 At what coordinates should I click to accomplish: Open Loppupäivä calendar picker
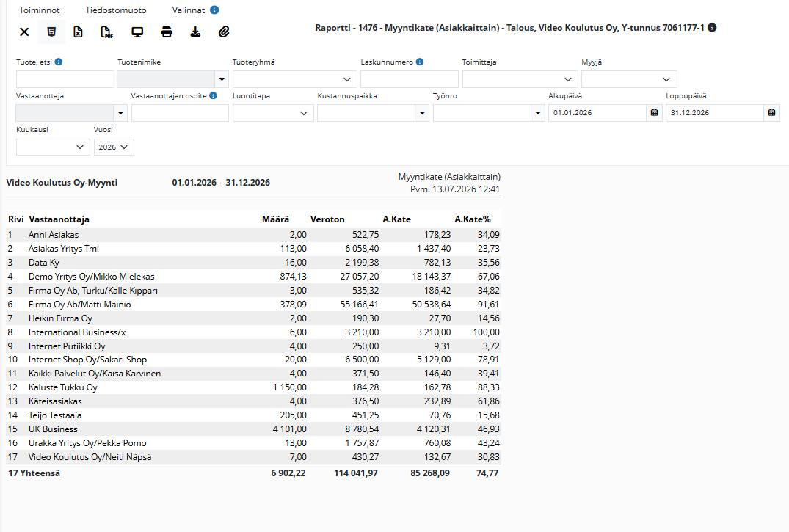[771, 113]
